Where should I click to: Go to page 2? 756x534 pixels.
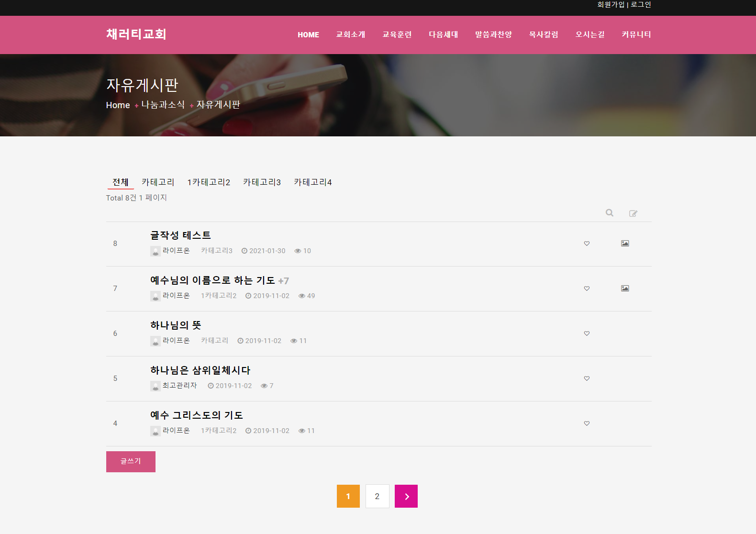pos(377,496)
